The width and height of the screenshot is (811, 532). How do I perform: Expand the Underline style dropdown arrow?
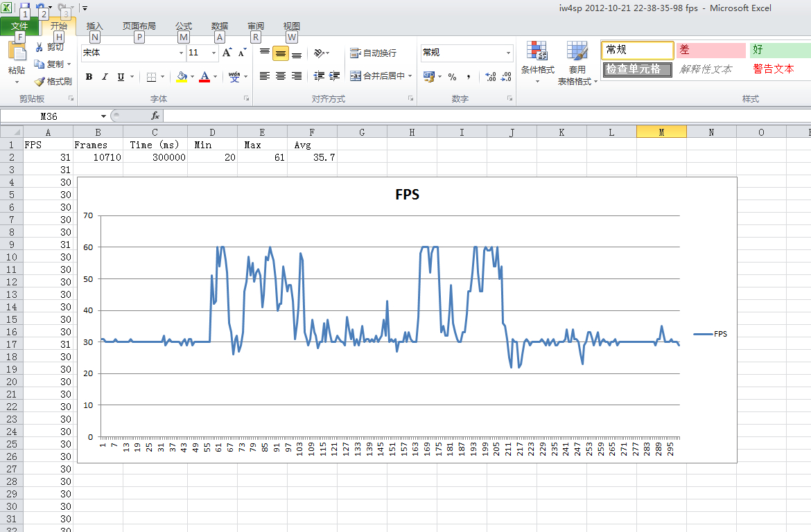(132, 76)
